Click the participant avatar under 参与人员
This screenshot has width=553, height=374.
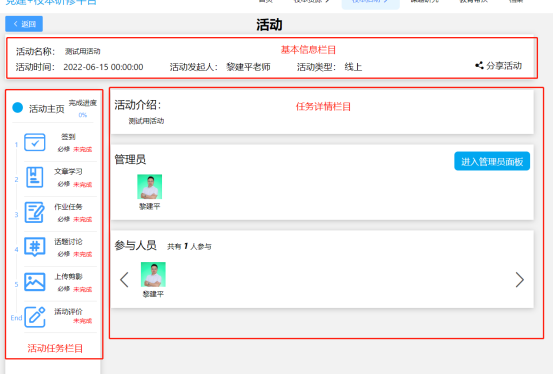tap(153, 274)
